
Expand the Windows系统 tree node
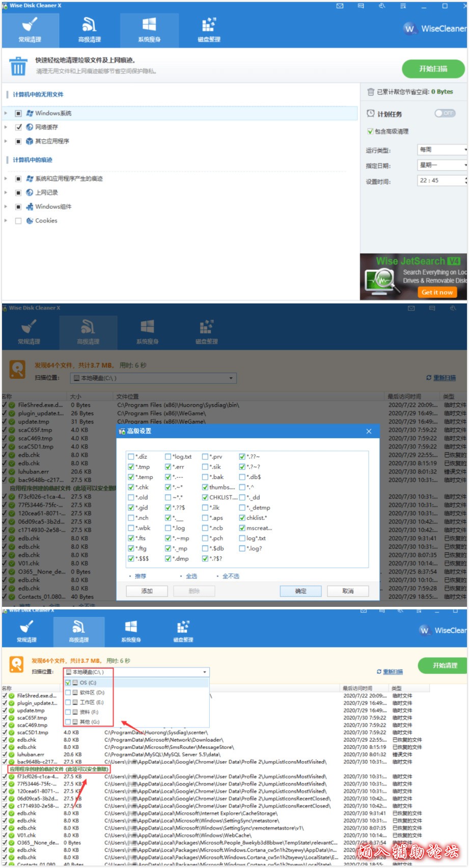tap(6, 113)
